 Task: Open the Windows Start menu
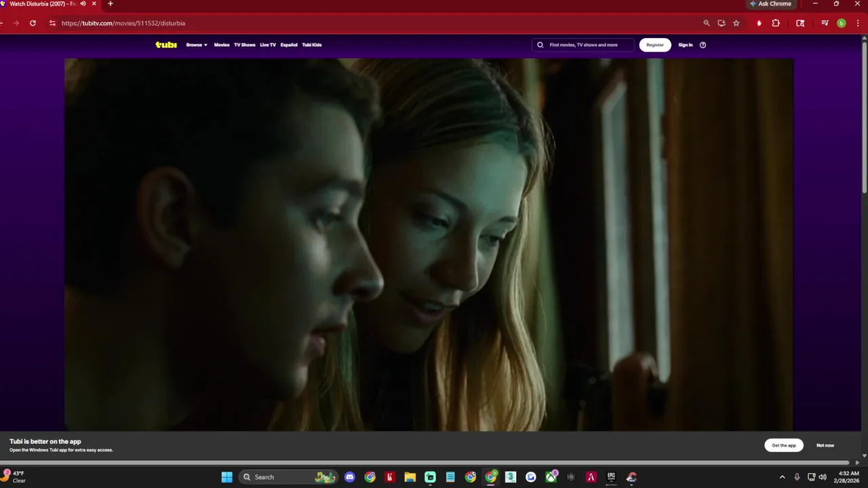click(x=227, y=477)
